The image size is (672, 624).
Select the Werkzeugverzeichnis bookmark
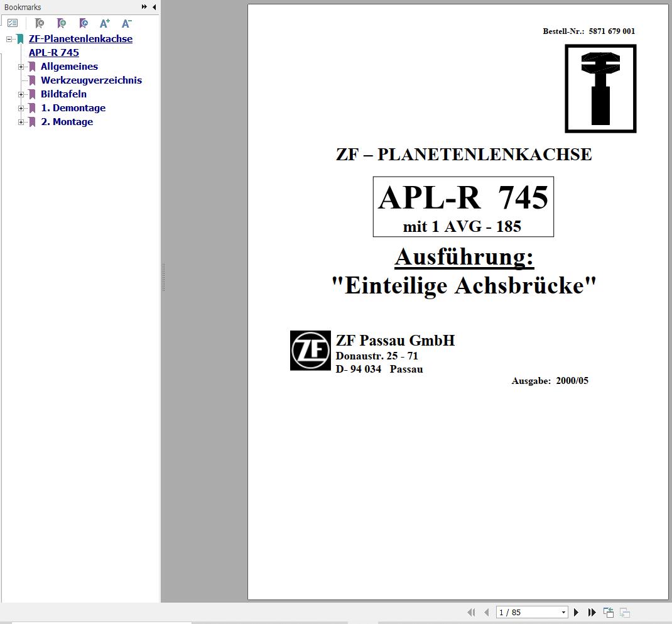pos(91,80)
